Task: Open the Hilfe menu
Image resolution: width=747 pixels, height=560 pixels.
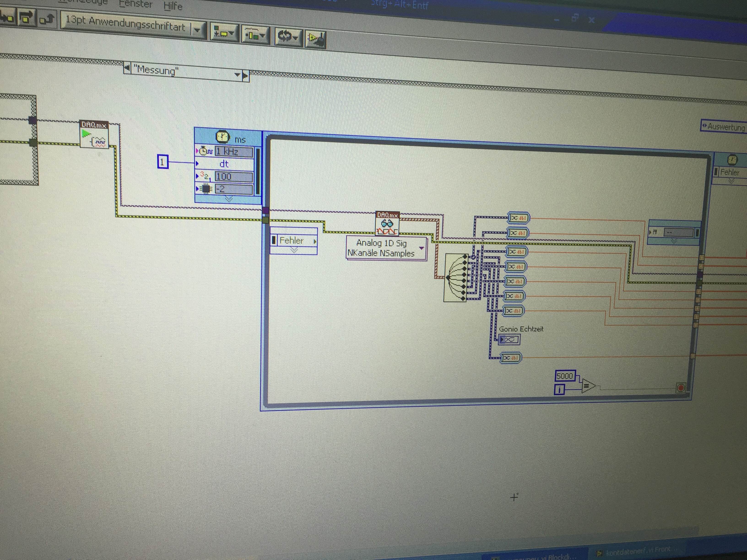Action: pyautogui.click(x=173, y=6)
